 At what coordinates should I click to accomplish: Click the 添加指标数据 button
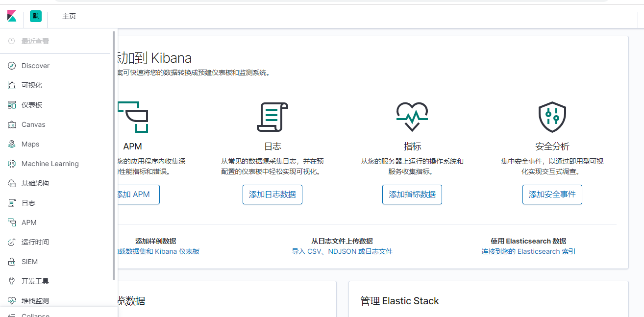[412, 195]
